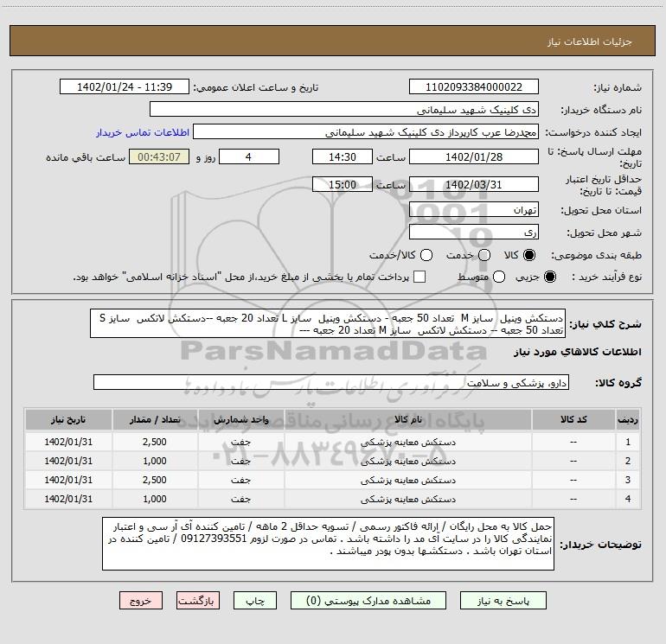Click row 3 item name دستکش معاینه پزشکی
This screenshot has height=644, width=666.
coord(407,480)
